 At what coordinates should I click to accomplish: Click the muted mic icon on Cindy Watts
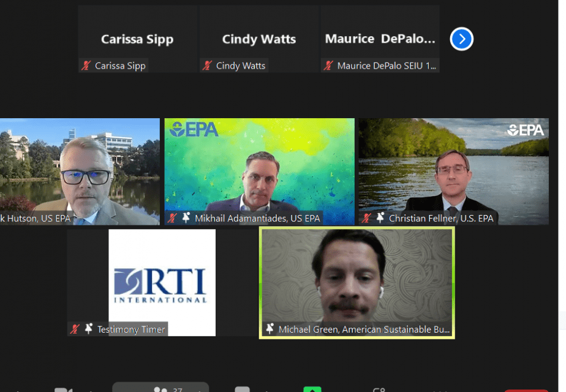(x=208, y=66)
